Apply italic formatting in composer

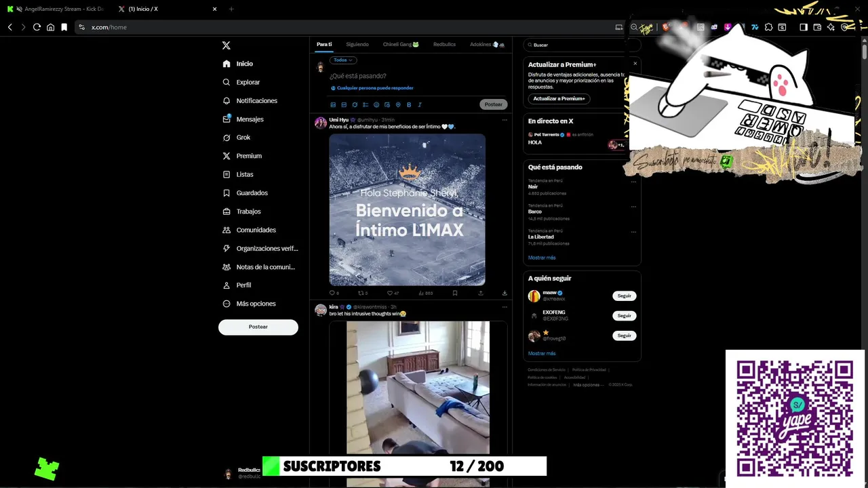coord(420,104)
